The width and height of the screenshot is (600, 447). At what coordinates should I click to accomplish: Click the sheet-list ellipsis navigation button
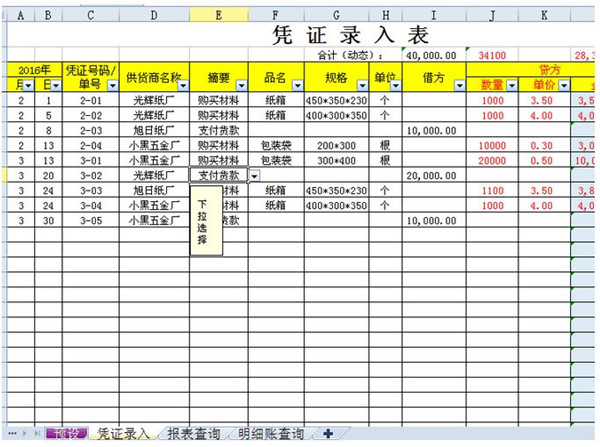click(12, 434)
